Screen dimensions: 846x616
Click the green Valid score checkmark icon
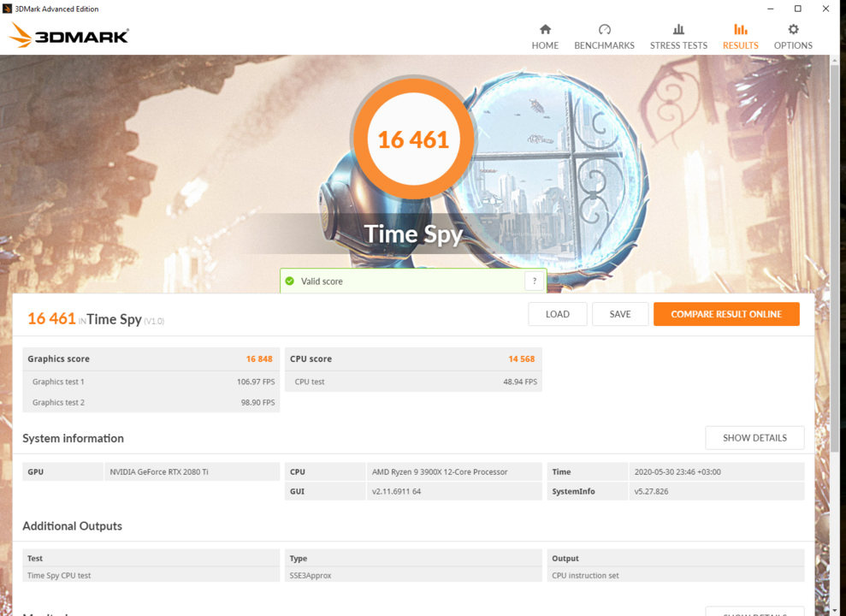(290, 281)
